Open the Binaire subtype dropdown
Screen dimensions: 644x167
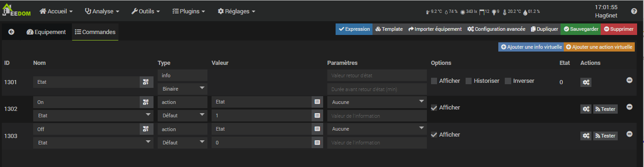coord(183,88)
